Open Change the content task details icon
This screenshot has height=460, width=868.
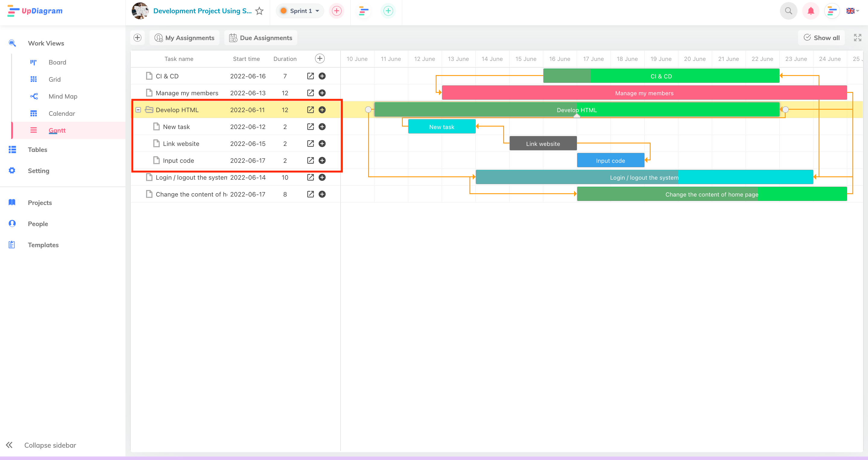pos(310,194)
